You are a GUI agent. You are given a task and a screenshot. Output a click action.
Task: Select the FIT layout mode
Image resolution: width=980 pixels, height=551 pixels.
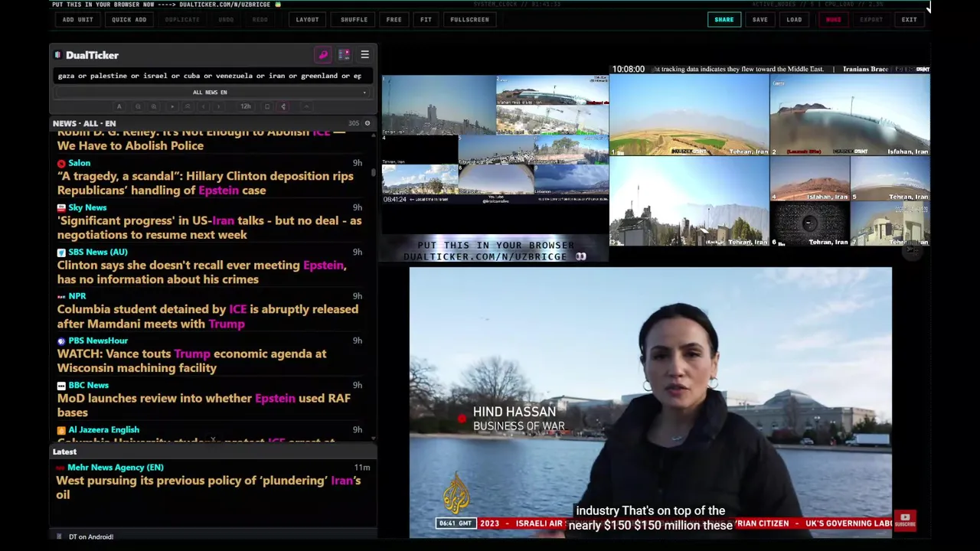pyautogui.click(x=426, y=19)
